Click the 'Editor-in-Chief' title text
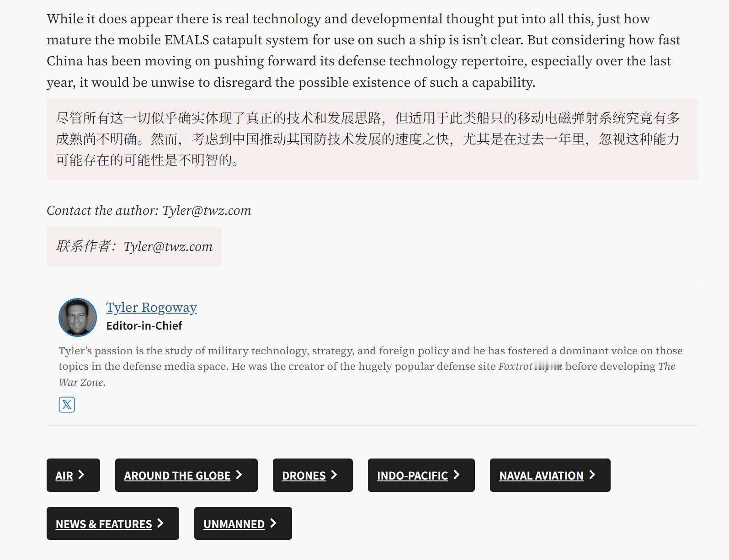Viewport: 729px width, 560px height. [144, 325]
